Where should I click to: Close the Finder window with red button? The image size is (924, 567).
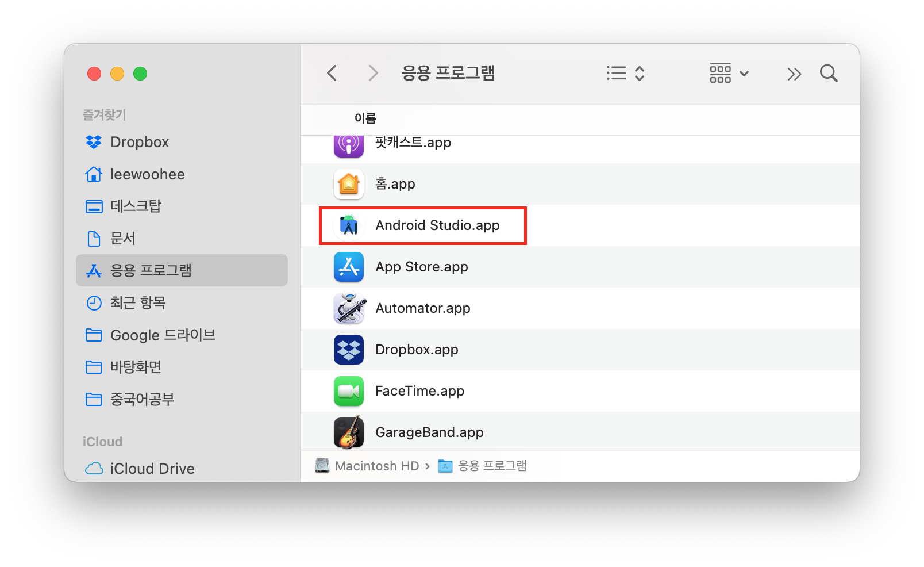pos(94,74)
